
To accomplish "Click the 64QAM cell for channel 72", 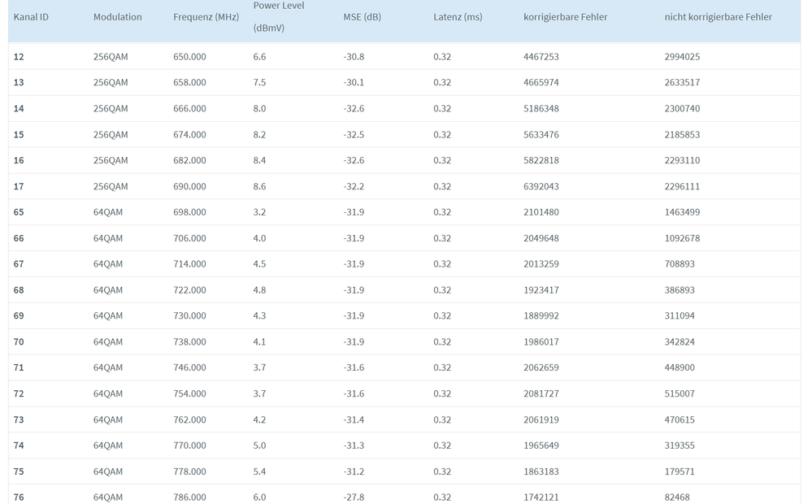I will (x=108, y=394).
